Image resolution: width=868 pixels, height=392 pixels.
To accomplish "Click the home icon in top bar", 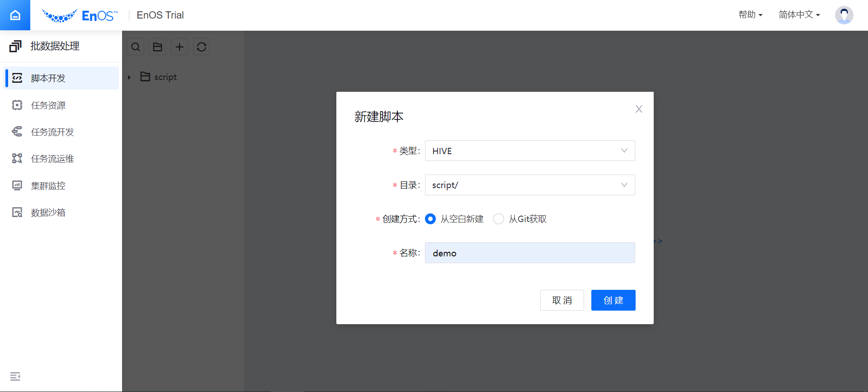I will pos(15,15).
